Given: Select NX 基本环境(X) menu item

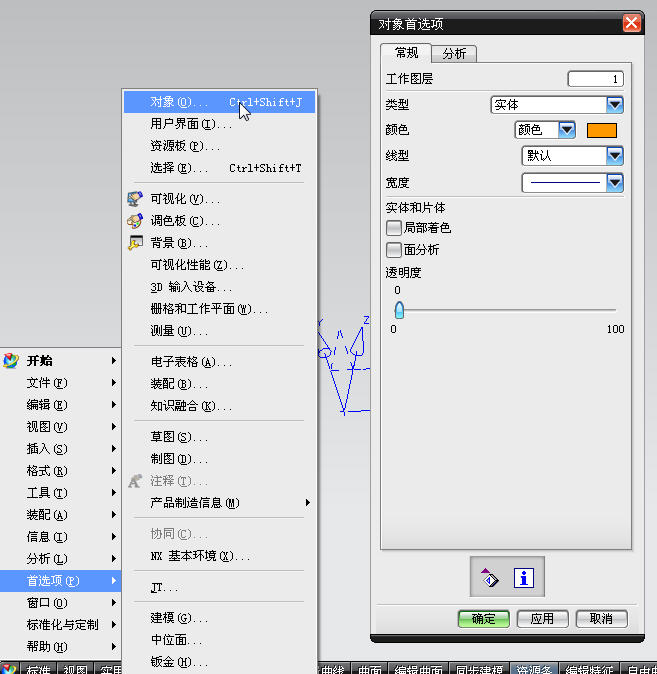Looking at the screenshot, I should click(219, 556).
